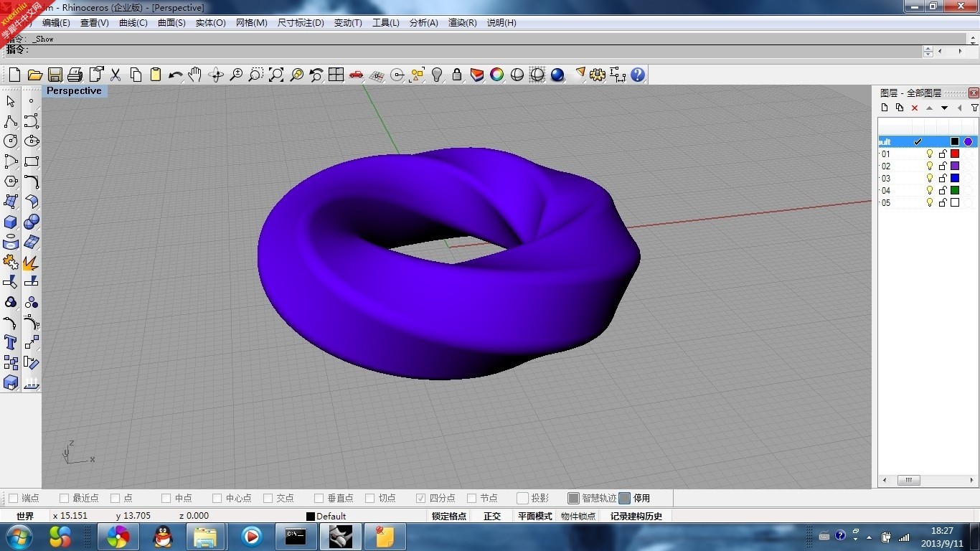Click the Paste clipboard icon

coord(156,75)
